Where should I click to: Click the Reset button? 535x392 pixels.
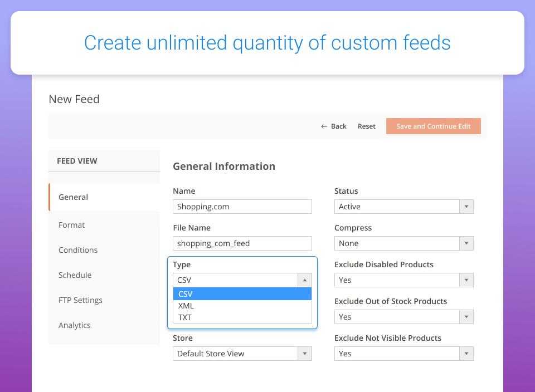point(367,126)
